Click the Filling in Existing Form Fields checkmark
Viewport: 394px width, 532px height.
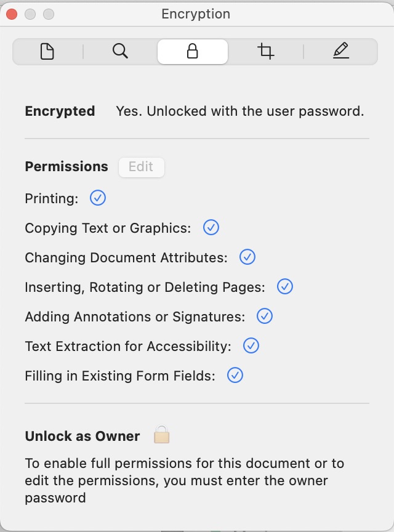235,375
